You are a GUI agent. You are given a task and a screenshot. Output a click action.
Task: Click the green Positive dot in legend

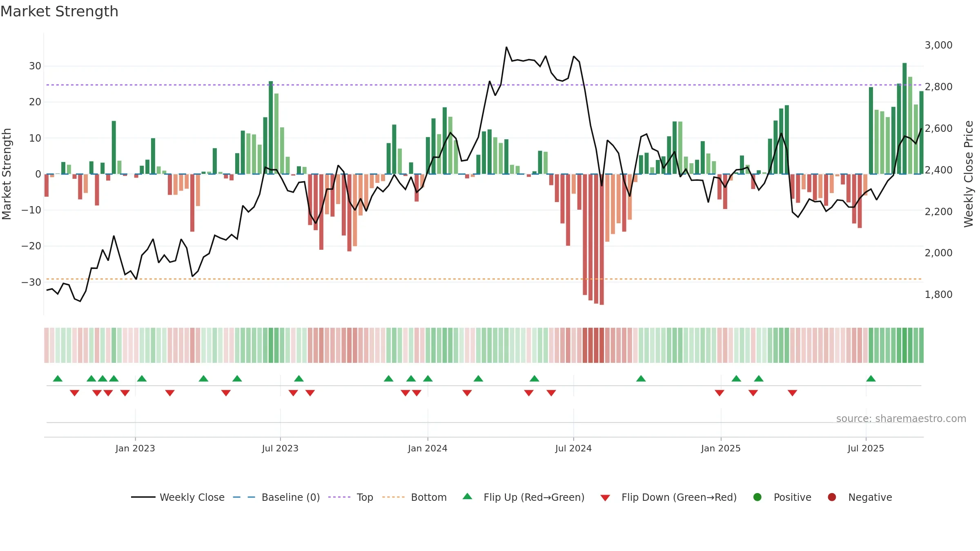(x=757, y=497)
